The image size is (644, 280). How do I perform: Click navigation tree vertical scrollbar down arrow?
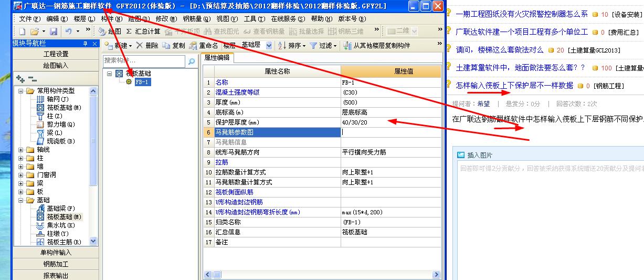pos(93,241)
